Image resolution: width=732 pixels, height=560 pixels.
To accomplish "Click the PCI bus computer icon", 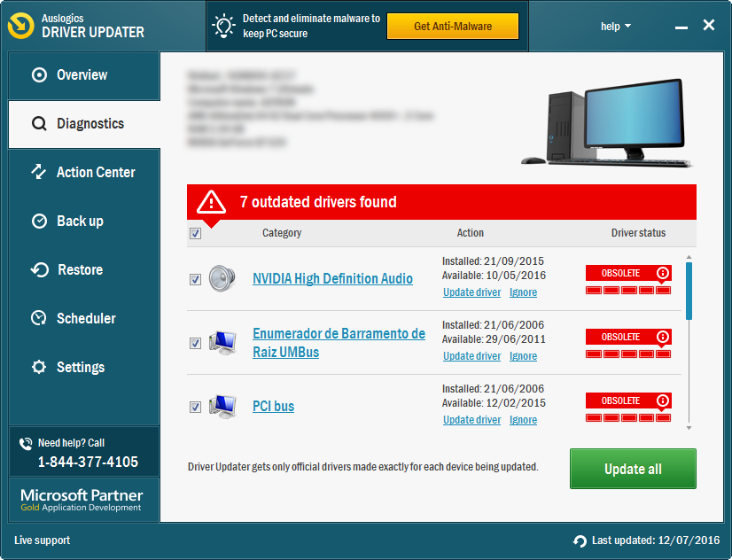I will (x=222, y=407).
